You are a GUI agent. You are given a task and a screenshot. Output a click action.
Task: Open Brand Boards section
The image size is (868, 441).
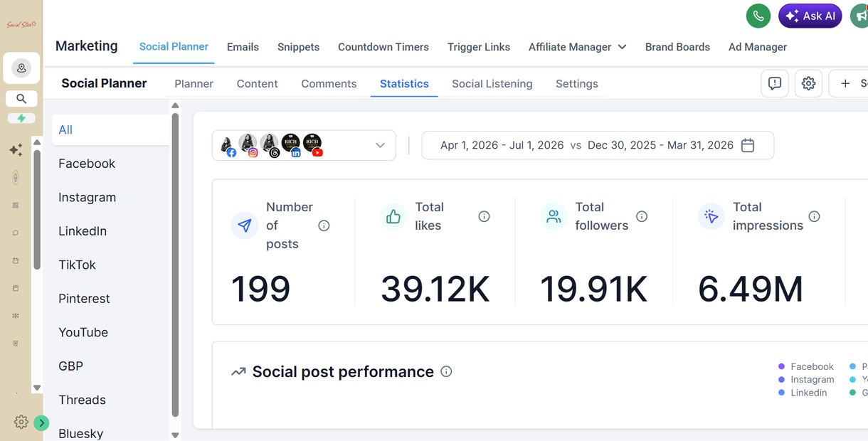(677, 47)
